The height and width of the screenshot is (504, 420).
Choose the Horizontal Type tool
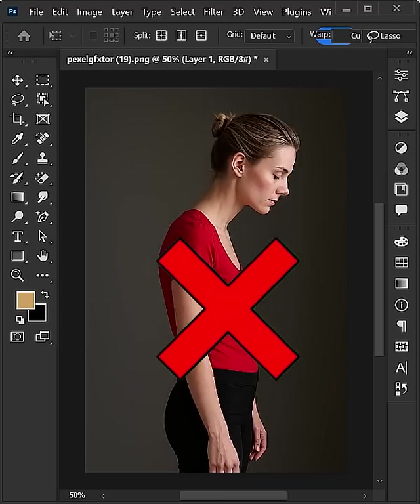coord(18,236)
